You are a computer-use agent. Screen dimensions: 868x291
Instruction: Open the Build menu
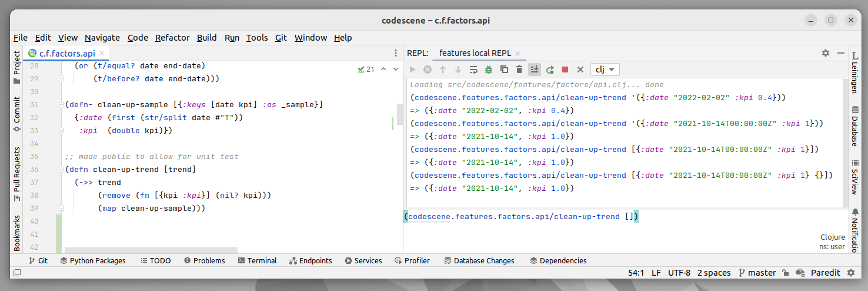(x=207, y=38)
